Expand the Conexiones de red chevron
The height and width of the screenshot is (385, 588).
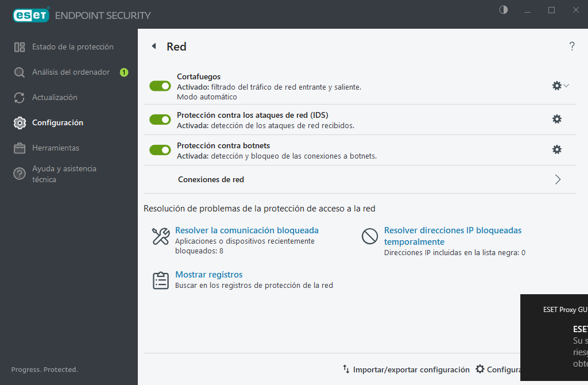(x=558, y=179)
